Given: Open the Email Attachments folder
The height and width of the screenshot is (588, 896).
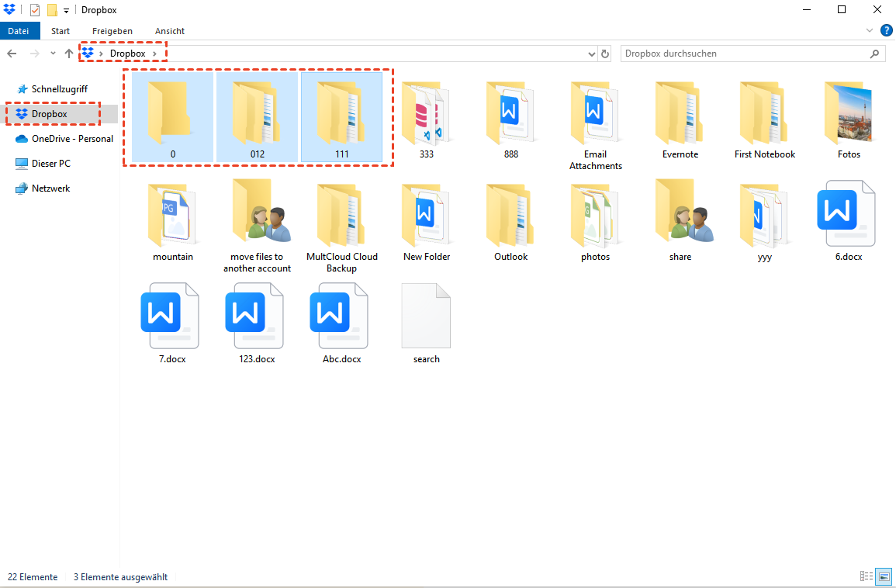Looking at the screenshot, I should (x=595, y=112).
